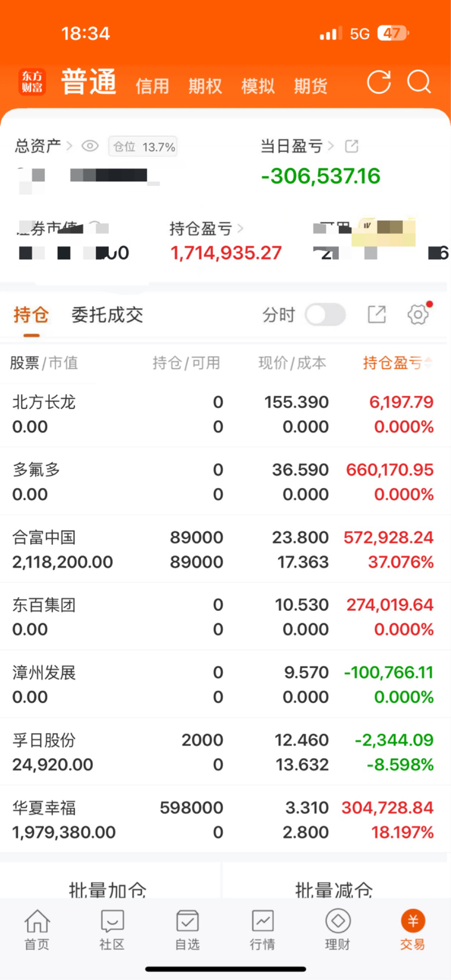Tap 持仓/可用 column header
The width and height of the screenshot is (451, 980).
pos(186,363)
